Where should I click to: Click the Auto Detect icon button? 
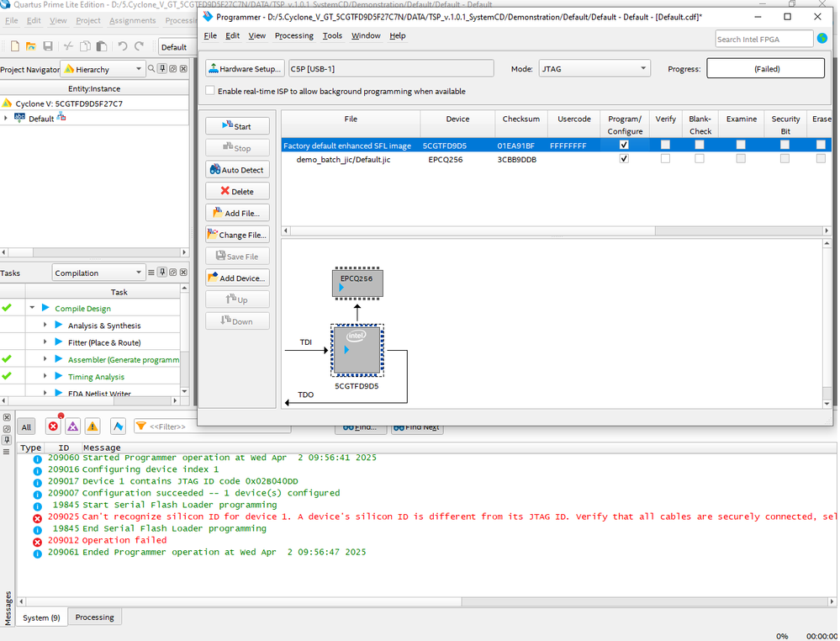pos(237,170)
